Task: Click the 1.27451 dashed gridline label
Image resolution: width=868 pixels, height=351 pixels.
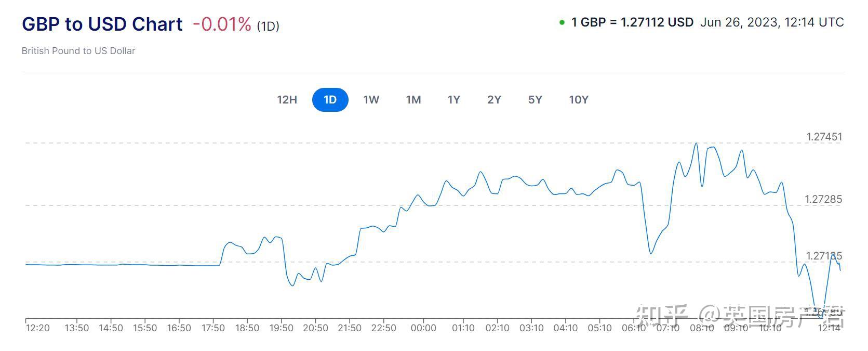Action: [x=824, y=137]
